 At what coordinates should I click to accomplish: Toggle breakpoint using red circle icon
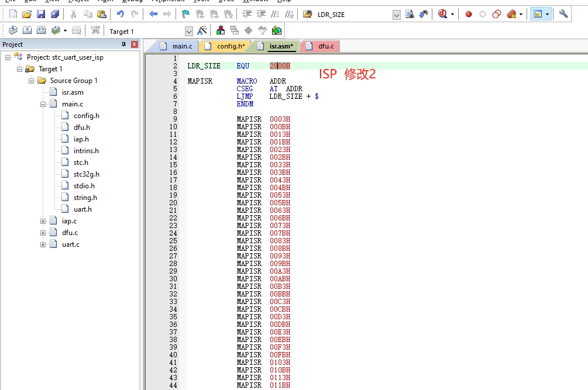point(468,14)
